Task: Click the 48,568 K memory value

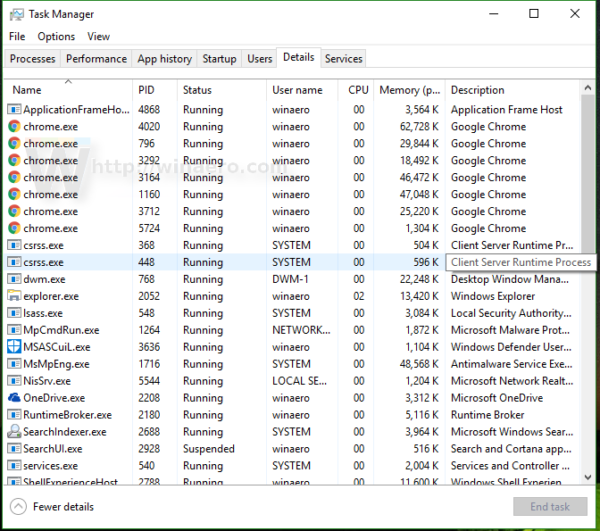Action: (419, 364)
